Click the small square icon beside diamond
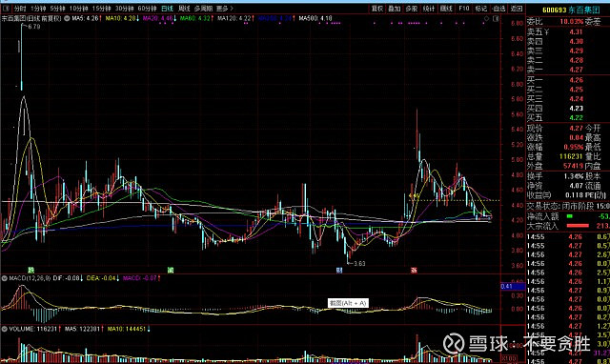This screenshot has width=610, height=364. tap(496, 19)
